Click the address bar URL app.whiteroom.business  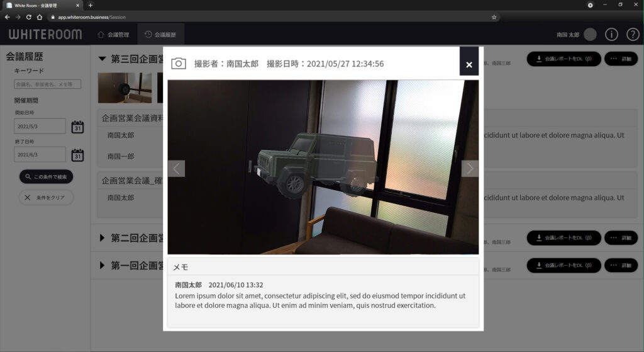coord(91,17)
